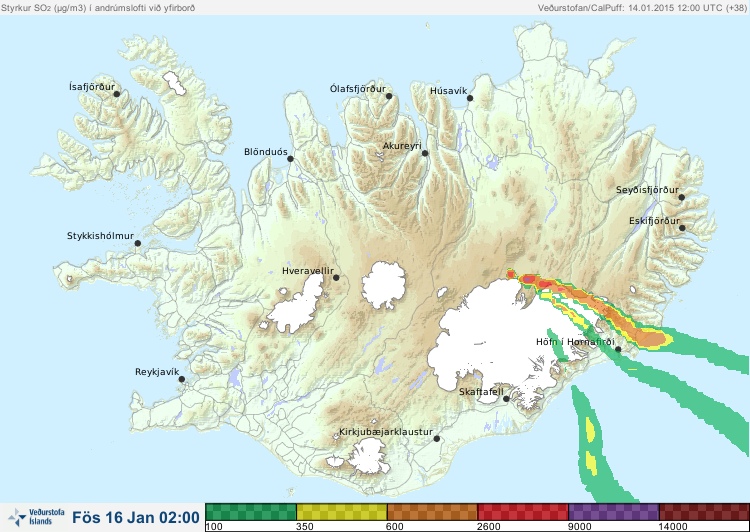This screenshot has height=532, width=750.
Task: Click the Skaftafell marker dot
Action: tap(506, 399)
